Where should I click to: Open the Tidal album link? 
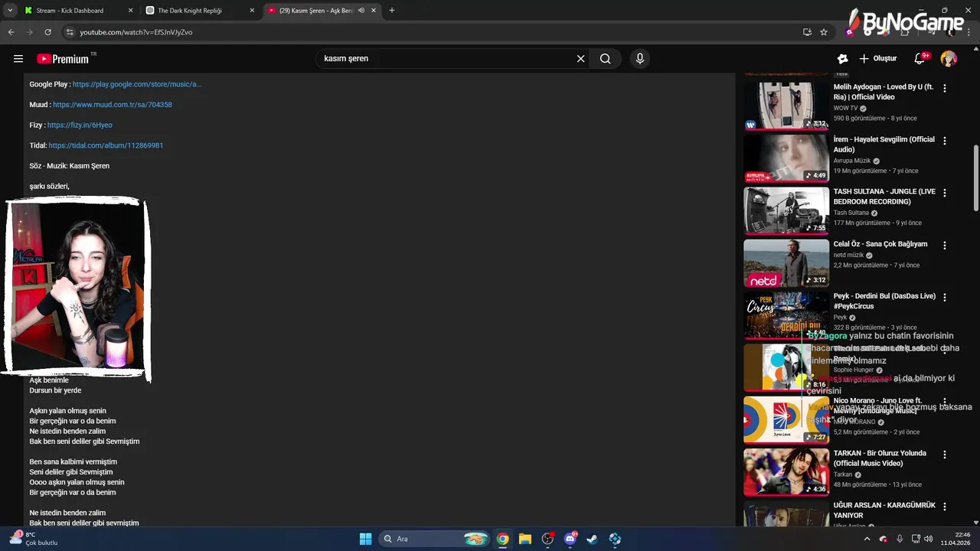[x=106, y=145]
